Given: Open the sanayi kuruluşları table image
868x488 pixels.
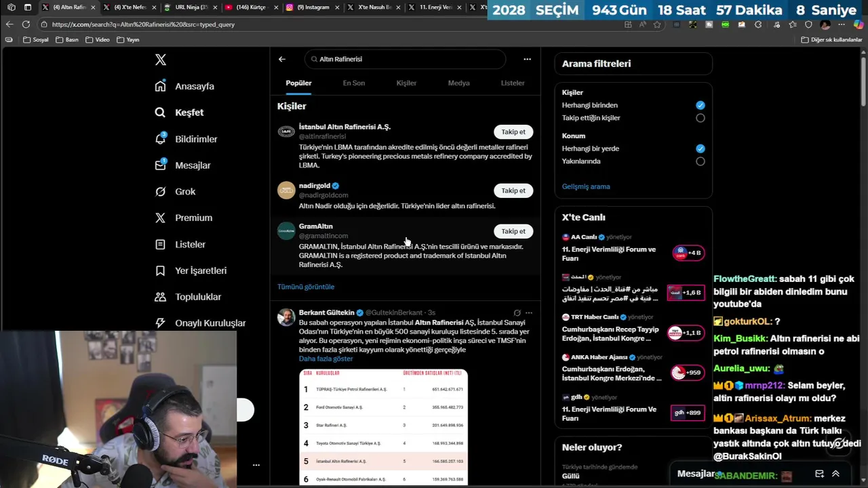Looking at the screenshot, I should (384, 427).
